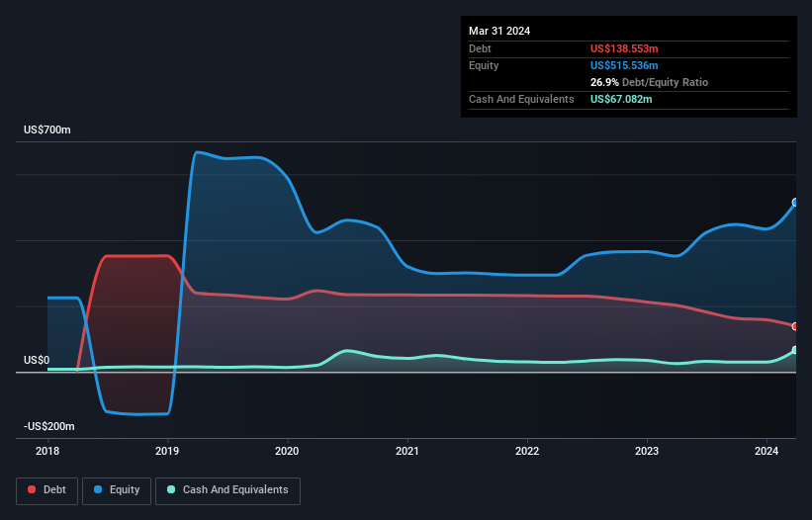Click the Equity row label in tooltip
This screenshot has height=520, width=812.
pyautogui.click(x=484, y=65)
